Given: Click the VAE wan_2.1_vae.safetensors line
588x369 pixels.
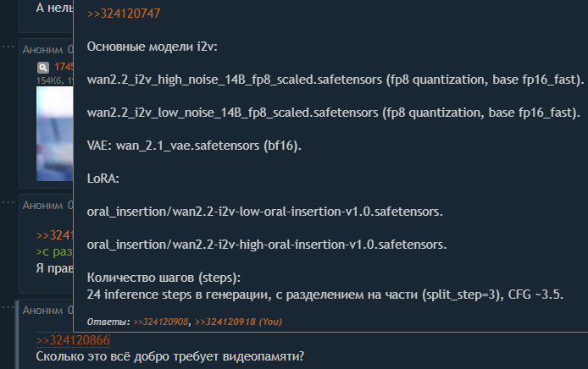Looking at the screenshot, I should (x=194, y=146).
